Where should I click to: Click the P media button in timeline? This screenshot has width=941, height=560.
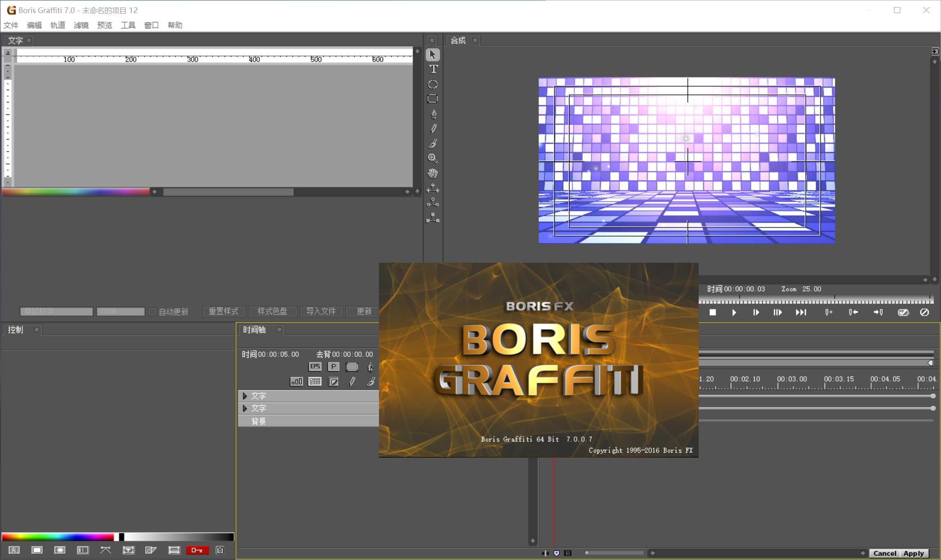click(x=333, y=366)
